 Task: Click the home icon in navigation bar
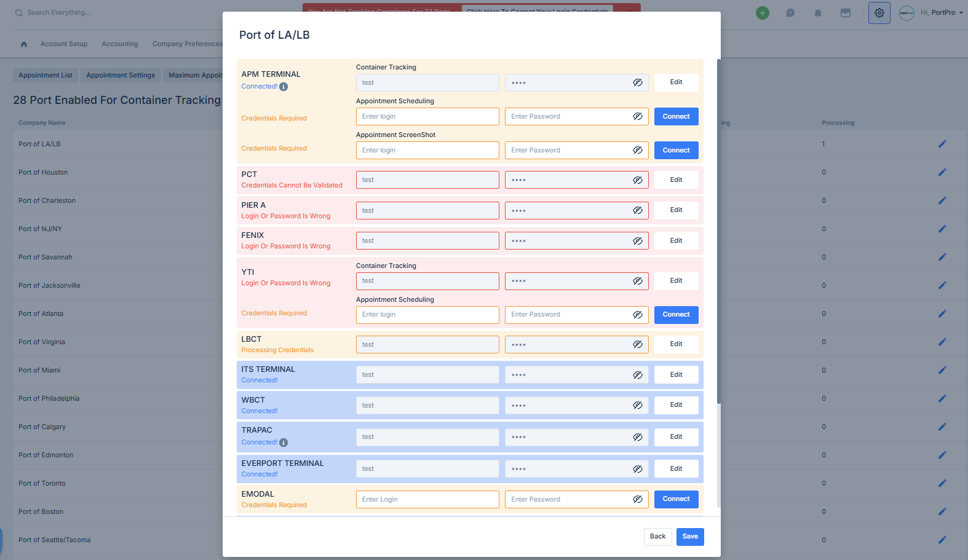coord(24,44)
